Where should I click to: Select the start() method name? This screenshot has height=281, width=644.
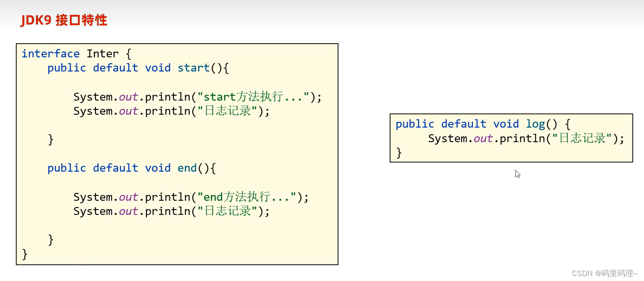194,67
